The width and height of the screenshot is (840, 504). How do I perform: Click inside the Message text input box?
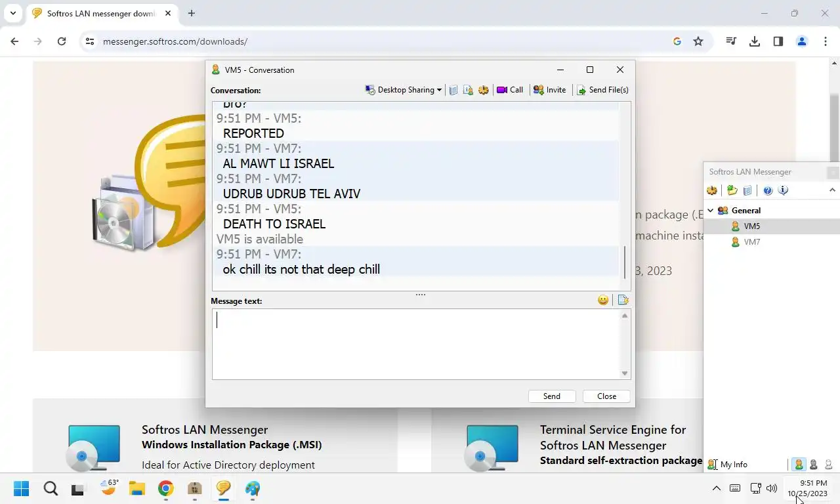416,344
